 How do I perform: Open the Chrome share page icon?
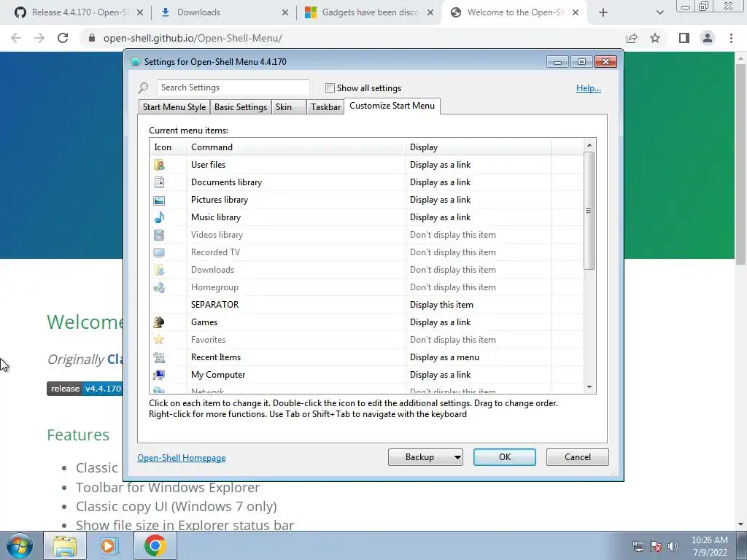coord(632,38)
